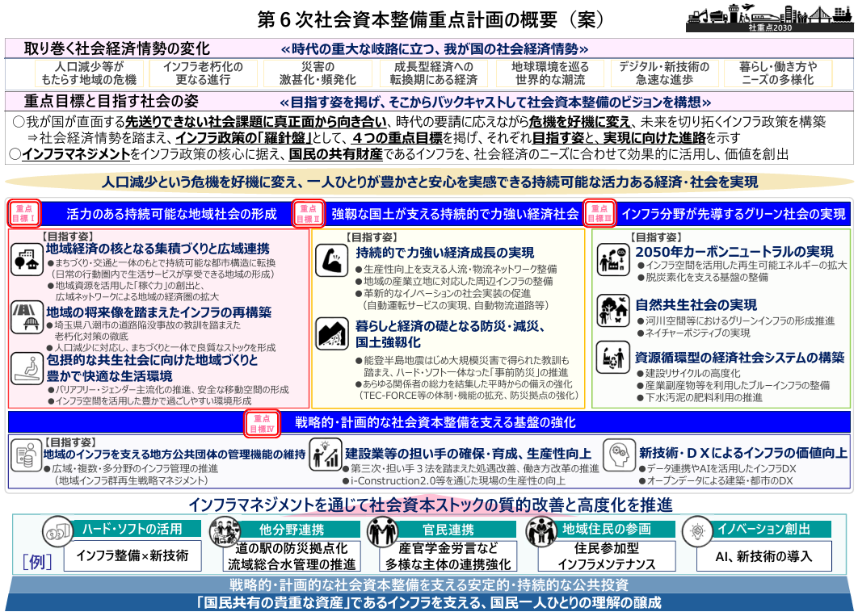Click the red 重点目標Ⅰ badge
The width and height of the screenshot is (858, 616).
(x=23, y=214)
